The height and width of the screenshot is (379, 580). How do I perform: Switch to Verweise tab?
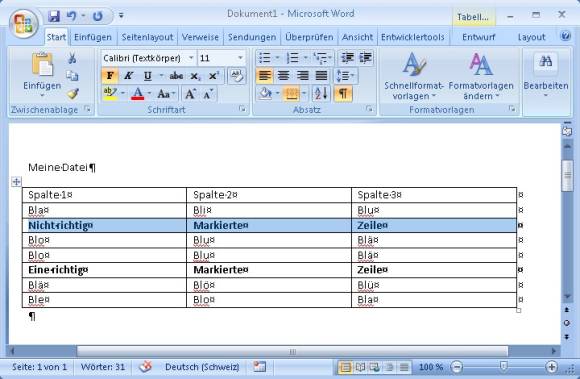(200, 37)
